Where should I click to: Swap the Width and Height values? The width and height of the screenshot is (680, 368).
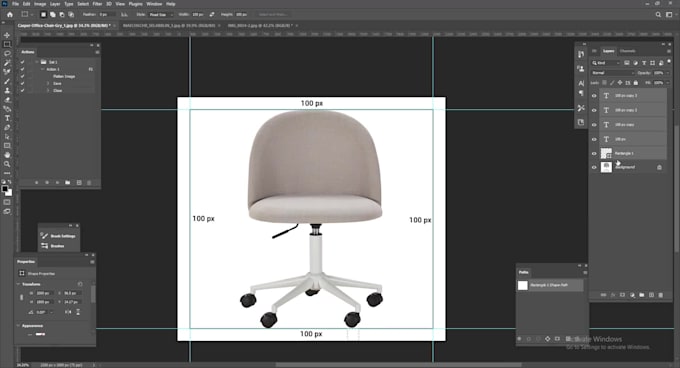click(x=212, y=14)
